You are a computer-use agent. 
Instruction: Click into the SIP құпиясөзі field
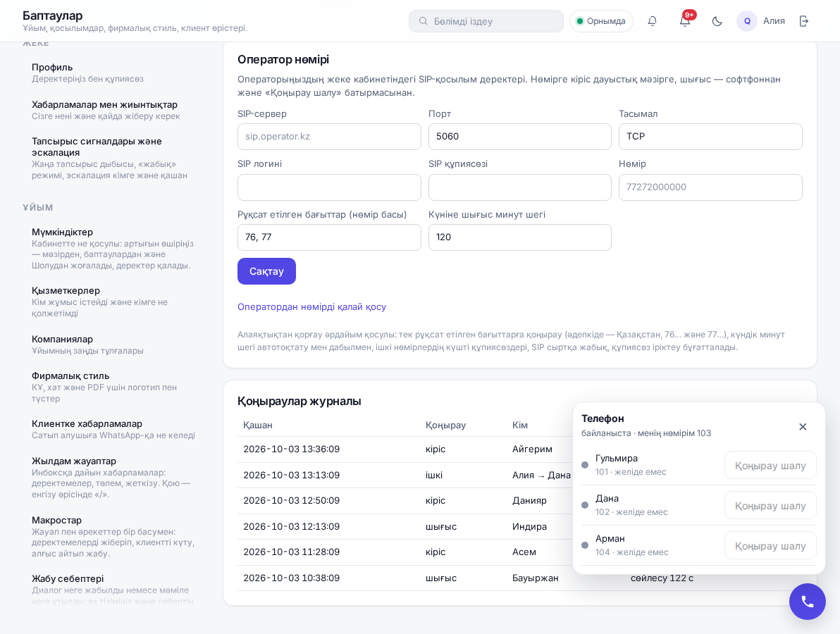[x=519, y=187]
